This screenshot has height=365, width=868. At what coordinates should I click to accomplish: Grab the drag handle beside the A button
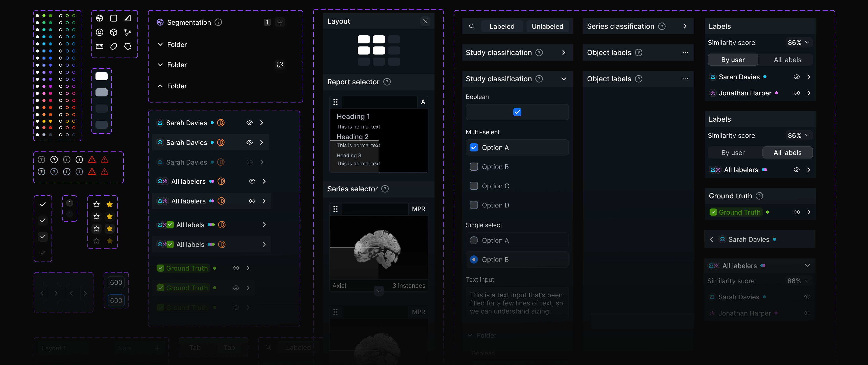click(335, 102)
